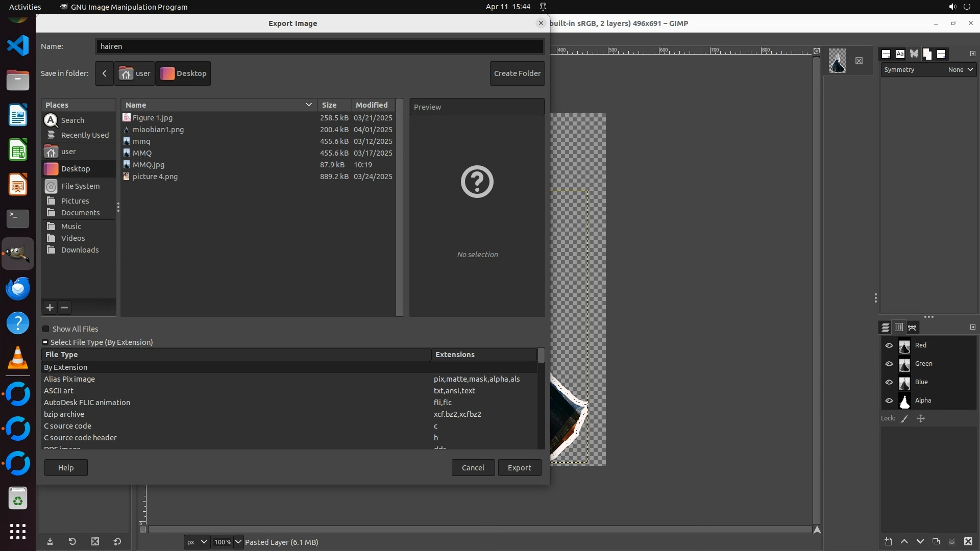Click the Name input field
980x551 pixels.
pos(319,46)
